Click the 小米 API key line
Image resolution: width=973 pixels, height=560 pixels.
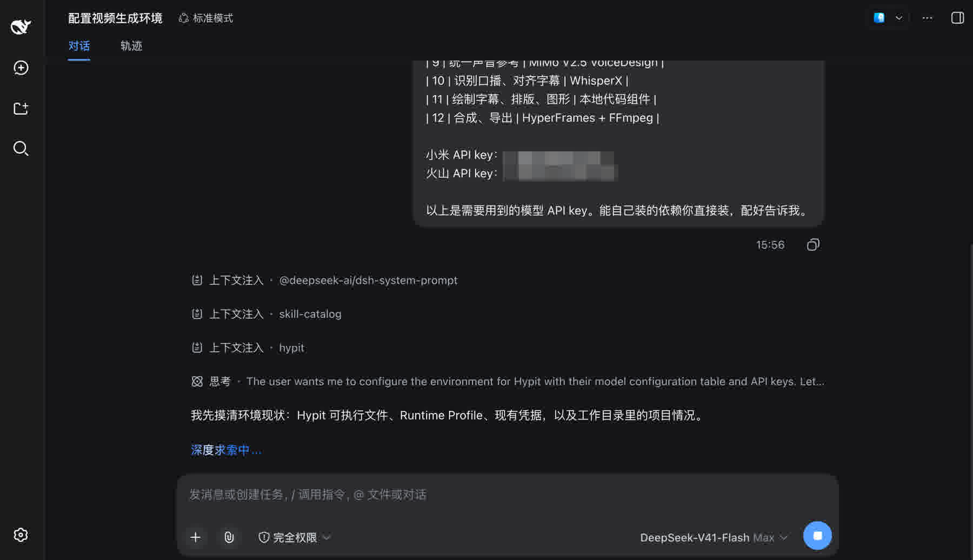click(x=520, y=155)
